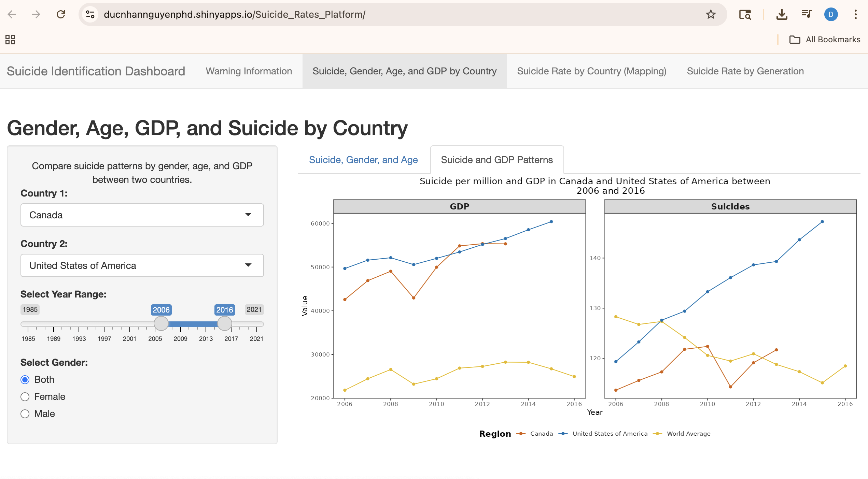
Task: Open the downloads icon
Action: (x=782, y=14)
